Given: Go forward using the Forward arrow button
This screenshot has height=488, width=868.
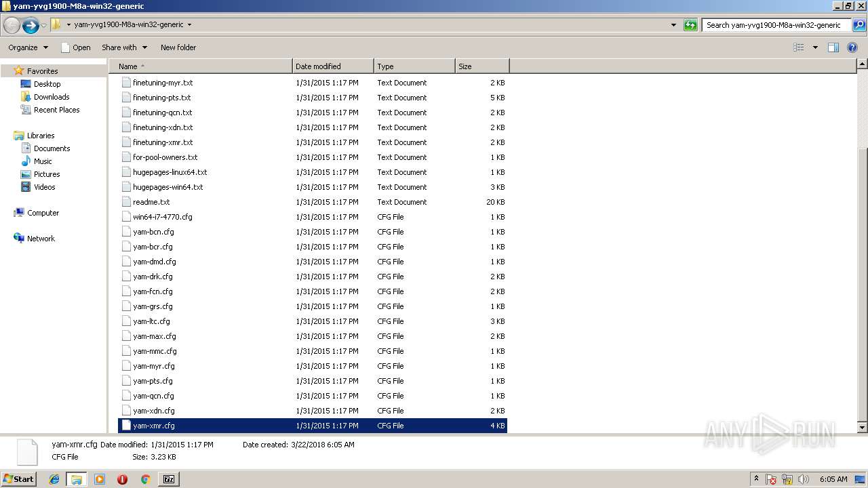Looking at the screenshot, I should click(x=30, y=26).
